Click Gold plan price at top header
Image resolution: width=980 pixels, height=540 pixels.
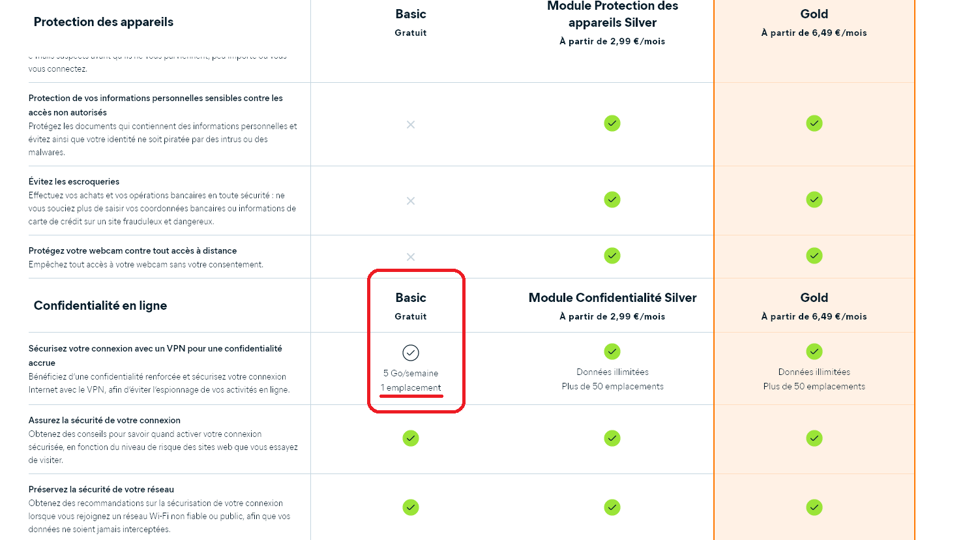[x=814, y=33]
